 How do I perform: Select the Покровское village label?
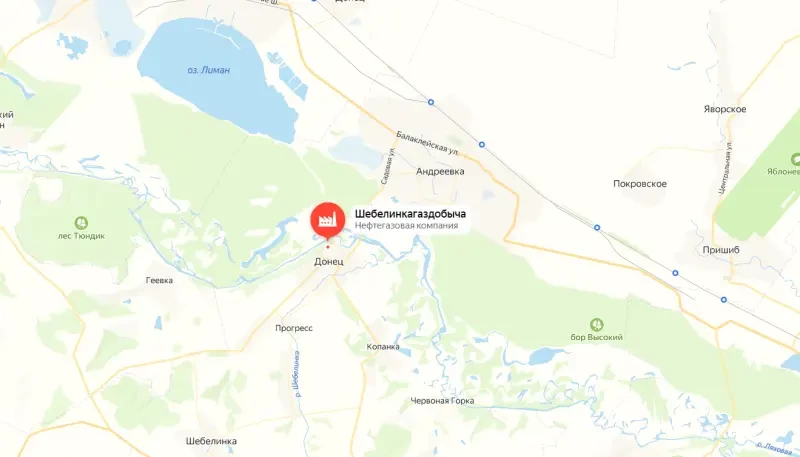click(x=640, y=184)
